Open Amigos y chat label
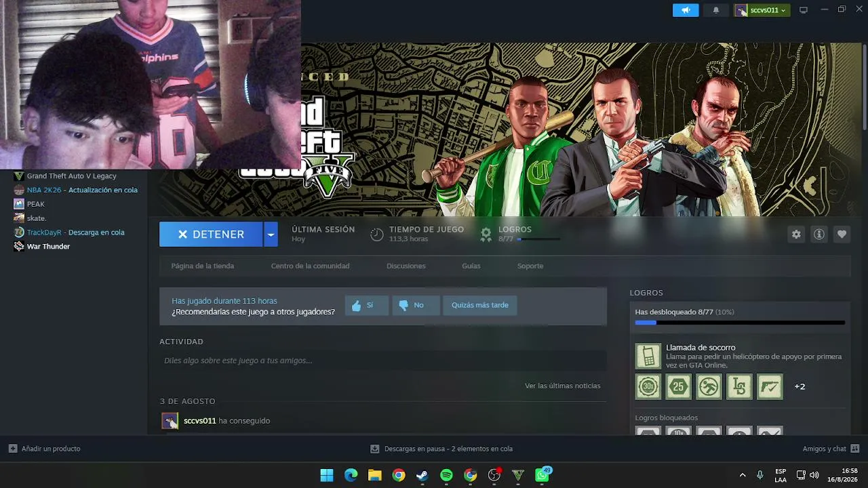The width and height of the screenshot is (868, 488). (825, 449)
